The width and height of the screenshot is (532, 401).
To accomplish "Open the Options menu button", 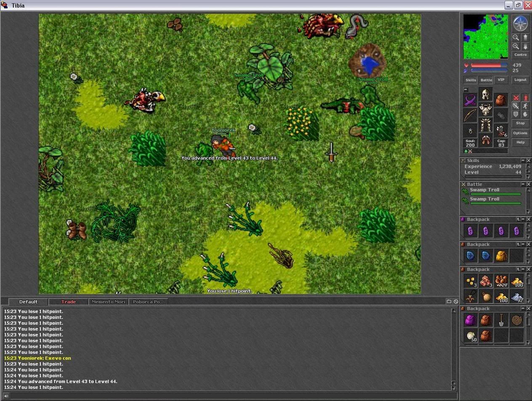I will click(x=521, y=133).
